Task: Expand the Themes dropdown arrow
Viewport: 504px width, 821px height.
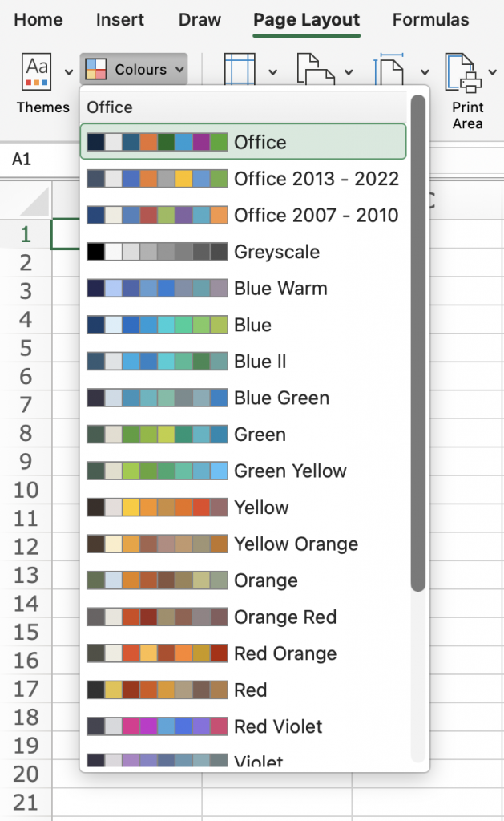Action: tap(69, 71)
